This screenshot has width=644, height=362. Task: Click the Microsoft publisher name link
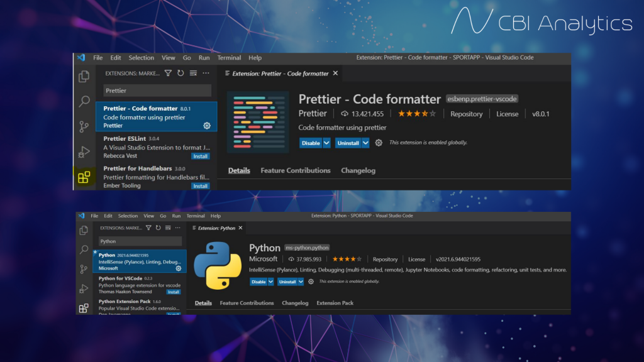tap(264, 259)
